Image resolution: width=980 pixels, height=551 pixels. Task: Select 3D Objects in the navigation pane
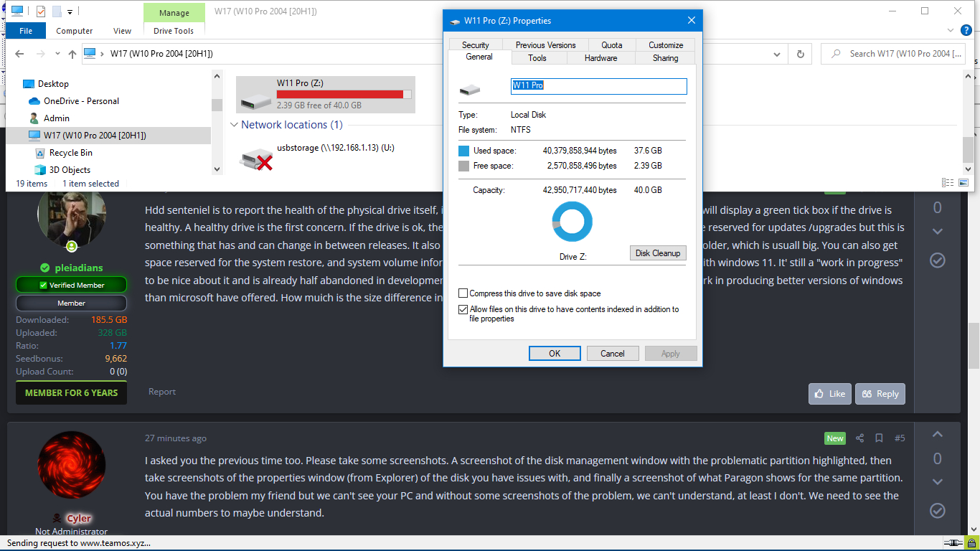[x=70, y=170]
